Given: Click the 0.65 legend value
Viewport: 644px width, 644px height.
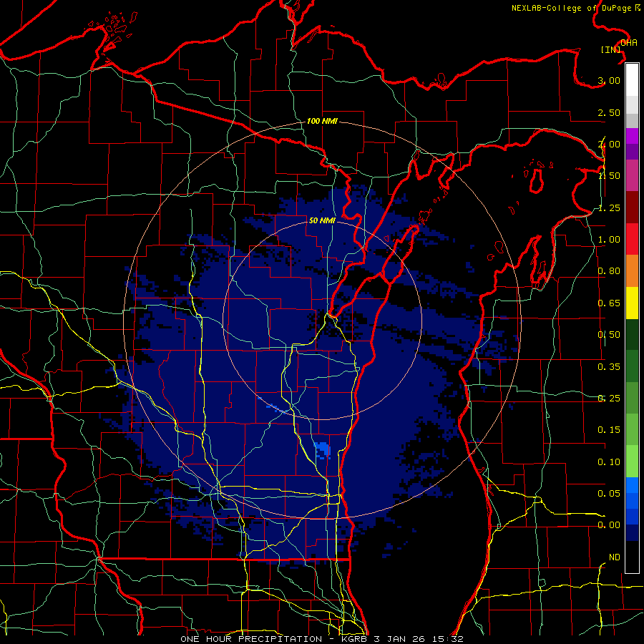Looking at the screenshot, I should [x=609, y=303].
